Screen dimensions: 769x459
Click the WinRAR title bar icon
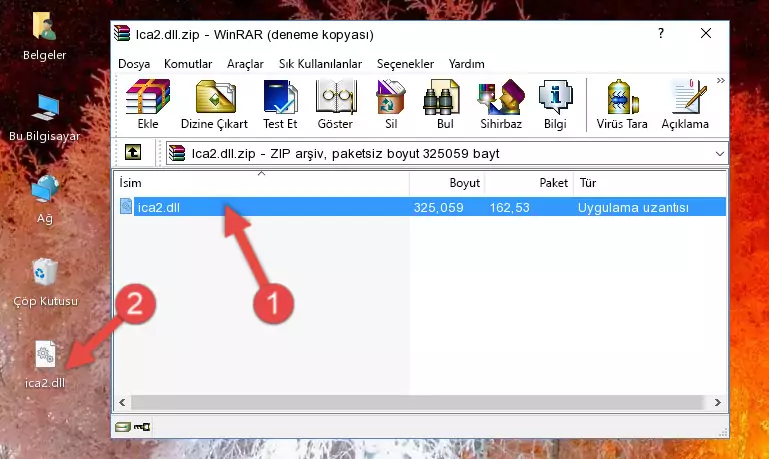point(122,33)
